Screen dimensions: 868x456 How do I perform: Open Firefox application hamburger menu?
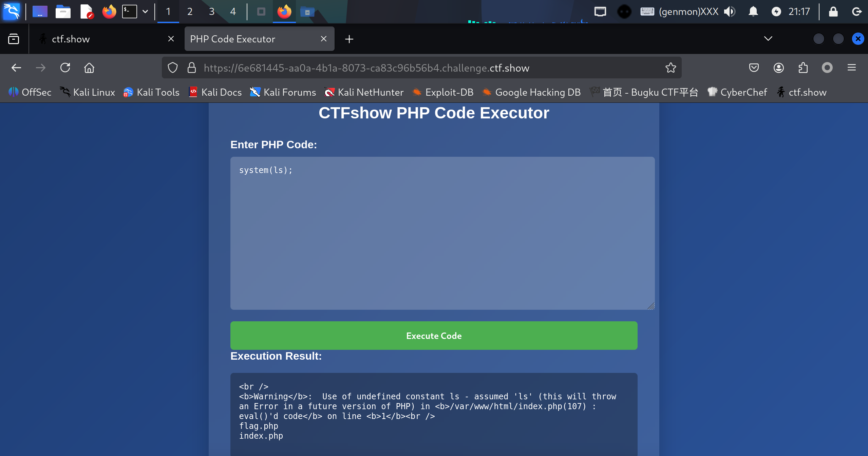(x=851, y=68)
